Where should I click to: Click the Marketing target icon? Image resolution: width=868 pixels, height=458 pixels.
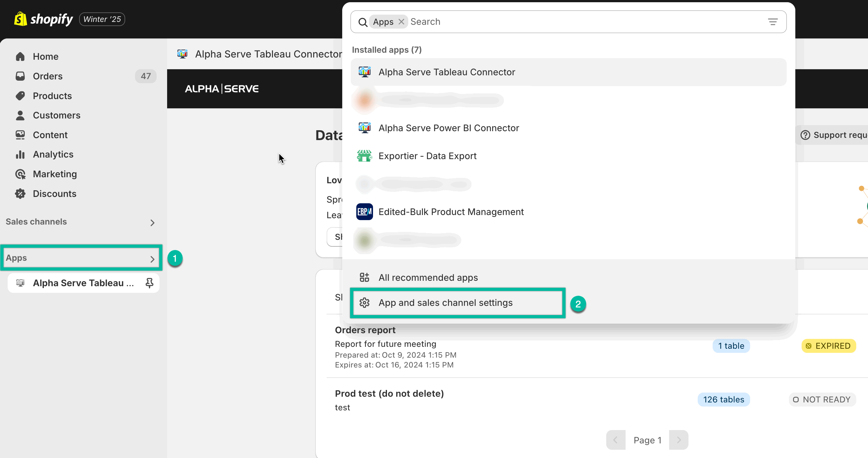point(20,174)
